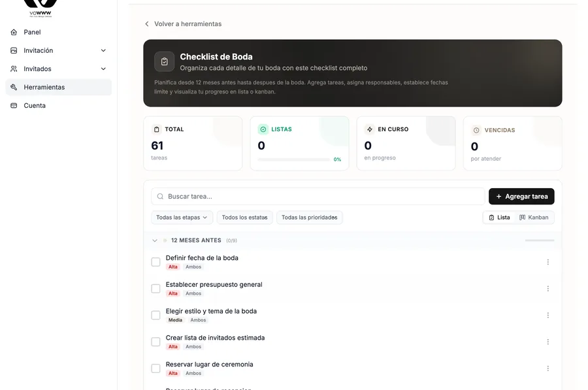Click the Invitados people icon
This screenshot has width=588, height=390.
pos(14,69)
